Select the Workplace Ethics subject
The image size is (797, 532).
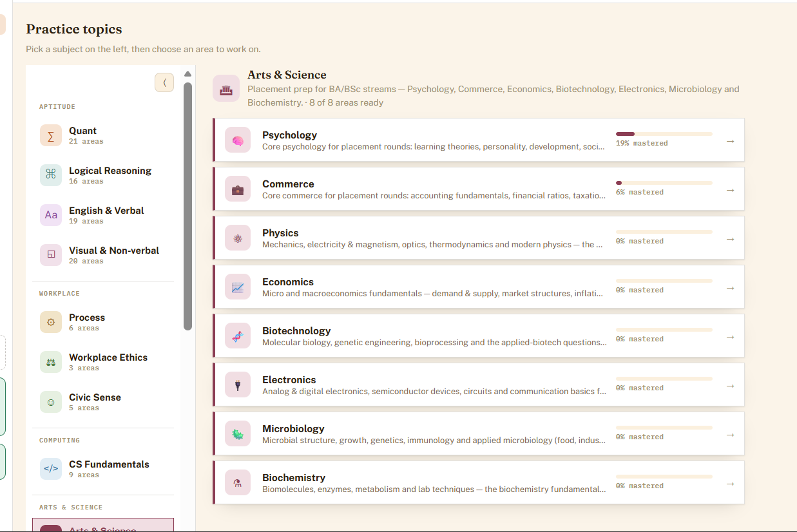click(x=103, y=362)
